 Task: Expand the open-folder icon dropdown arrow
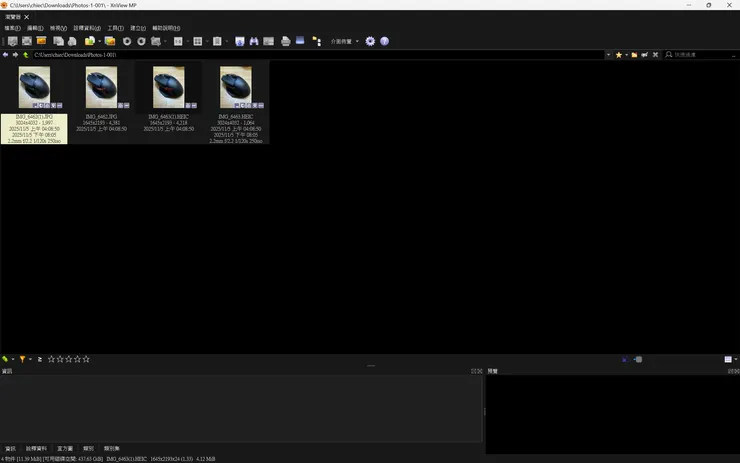tap(99, 42)
